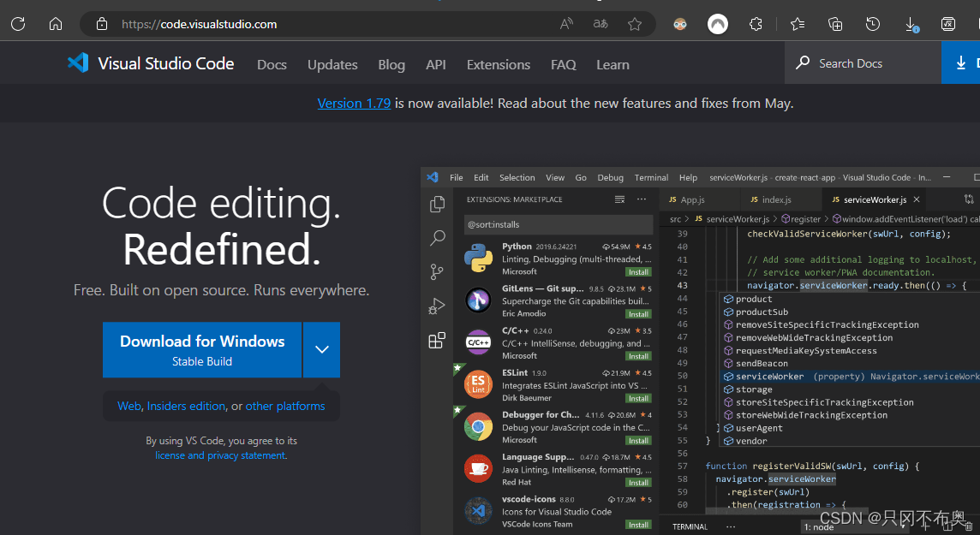Switch to App.js editor tab
980x535 pixels.
point(692,199)
